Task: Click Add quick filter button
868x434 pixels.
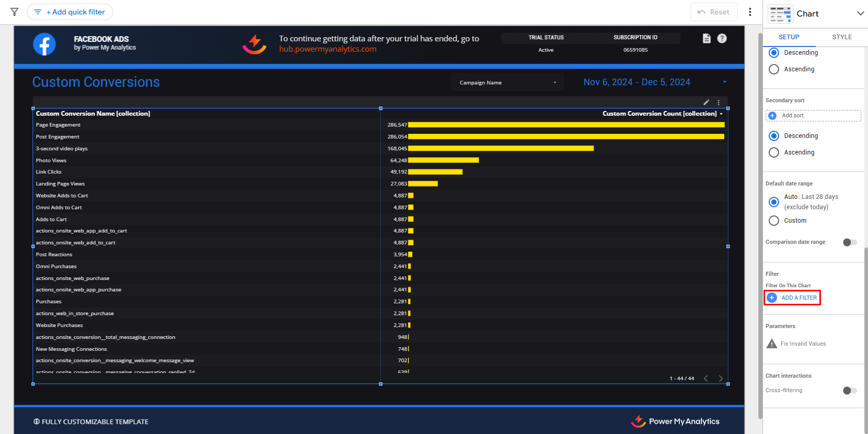Action: coord(70,12)
